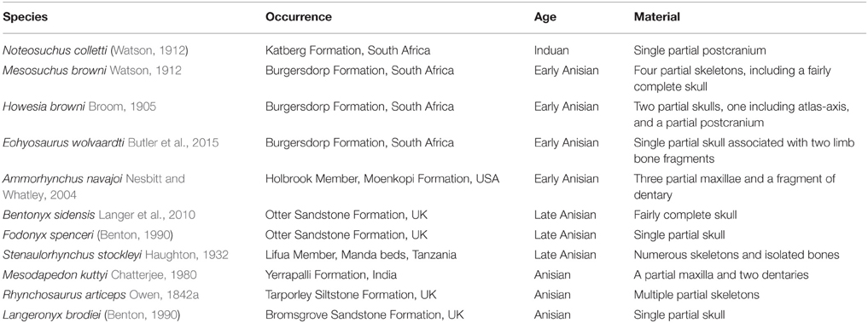
Task: Select Katberg Formation, South Africa cell
Action: 347,51
